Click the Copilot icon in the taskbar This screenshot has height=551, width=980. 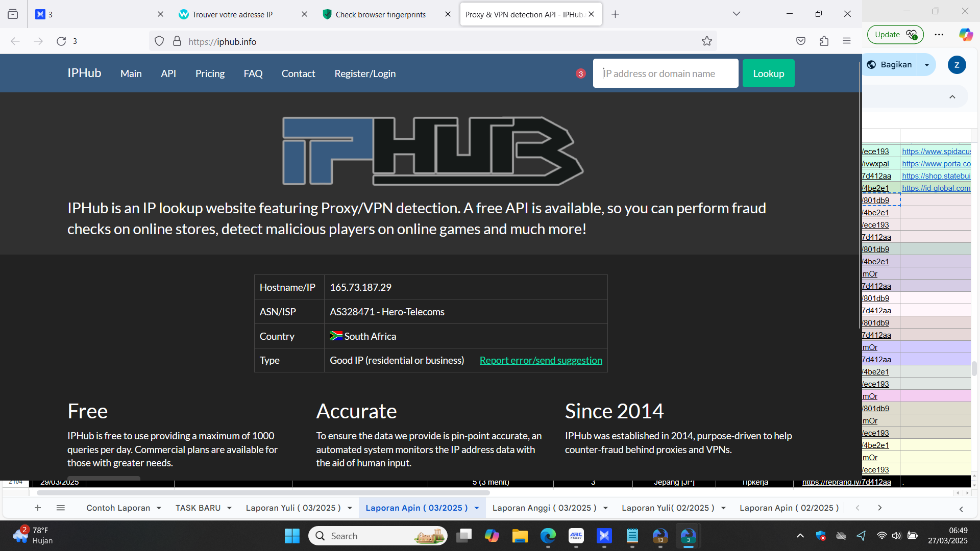pos(492,536)
